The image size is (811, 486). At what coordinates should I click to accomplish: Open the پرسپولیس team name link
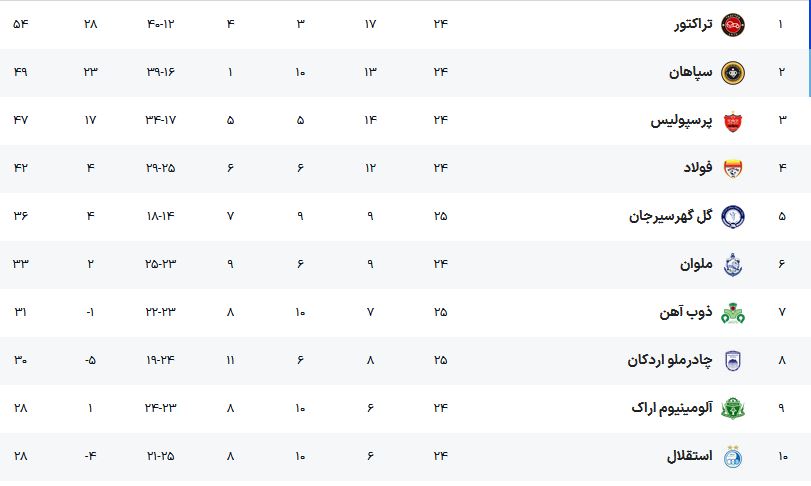[681, 120]
